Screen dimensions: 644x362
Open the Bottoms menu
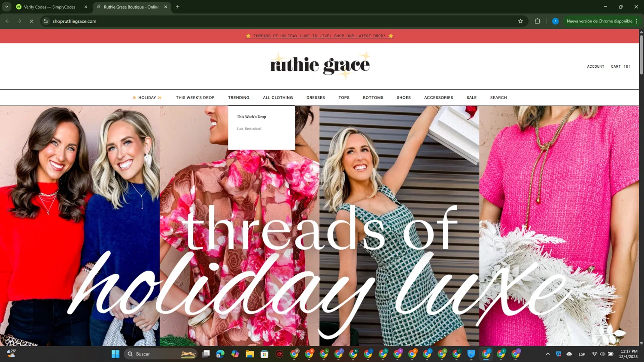tap(373, 98)
